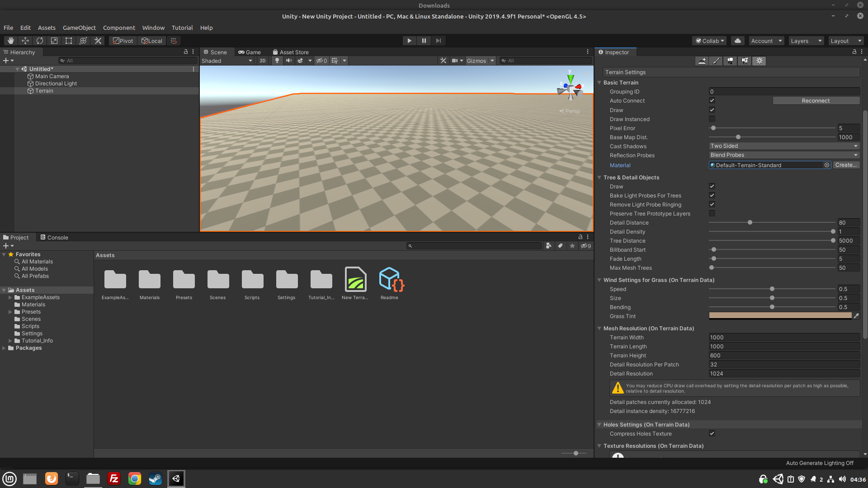
Task: Collapse Wind Settings for Grass section
Action: pos(599,280)
